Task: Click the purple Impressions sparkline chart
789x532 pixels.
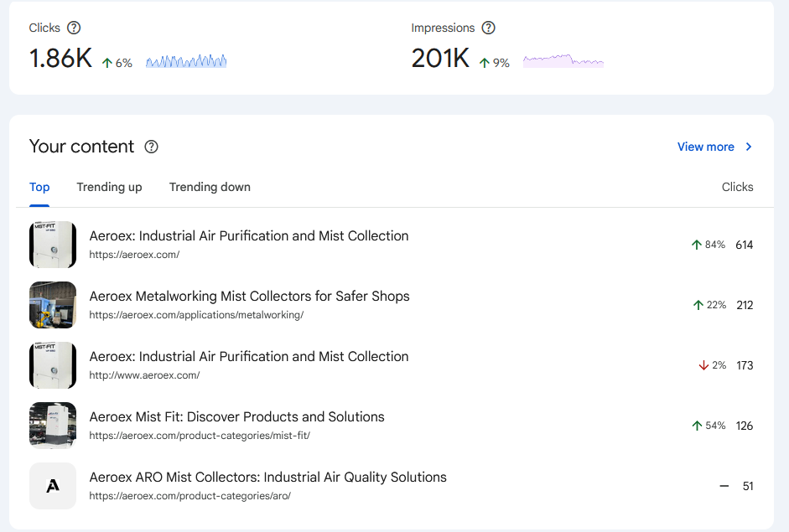Action: pyautogui.click(x=563, y=61)
